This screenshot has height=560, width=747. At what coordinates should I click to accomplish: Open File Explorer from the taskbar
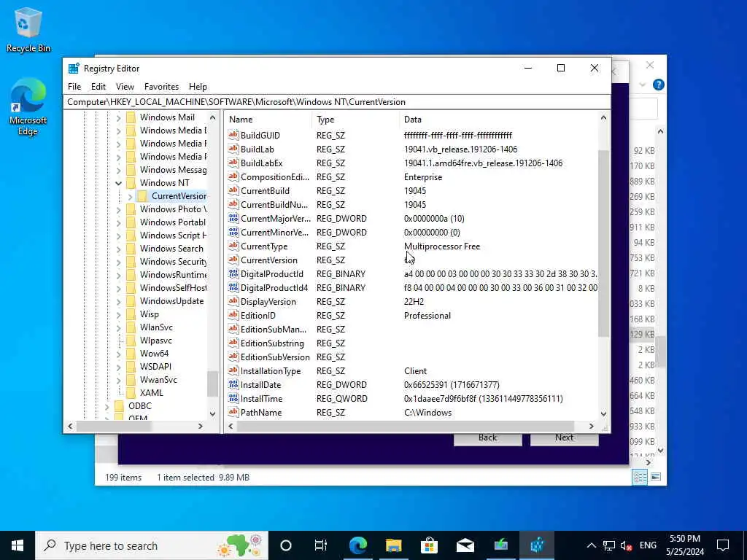click(393, 545)
